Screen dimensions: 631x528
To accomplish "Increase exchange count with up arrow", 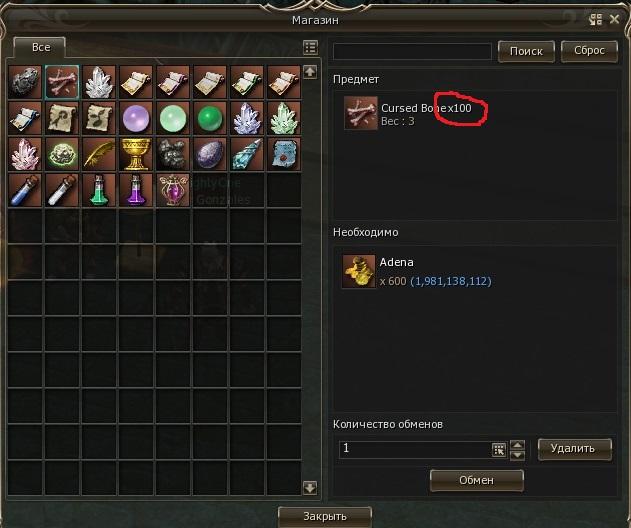I will 517,445.
